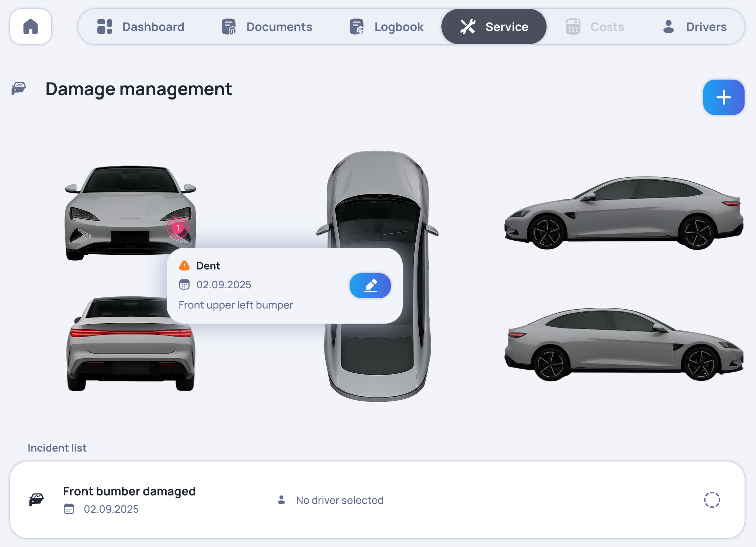This screenshot has width=756, height=547.
Task: Select the Service tab
Action: click(x=494, y=27)
